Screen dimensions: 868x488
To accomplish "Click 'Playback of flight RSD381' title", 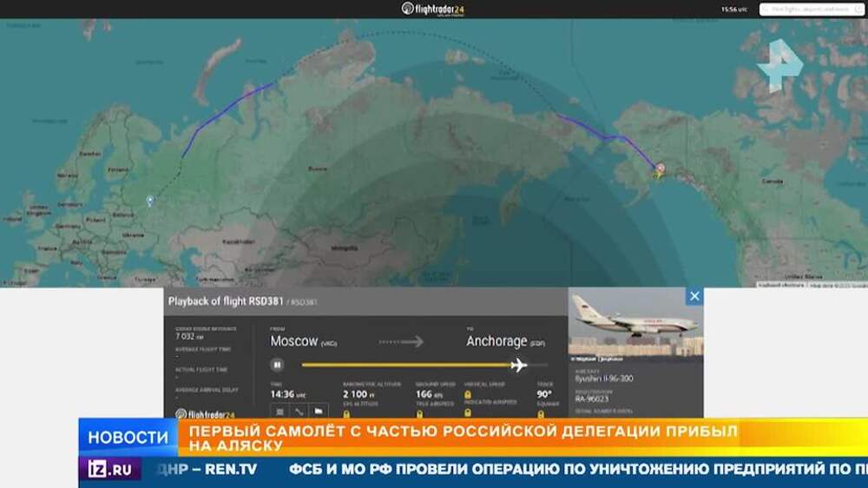I will point(226,301).
